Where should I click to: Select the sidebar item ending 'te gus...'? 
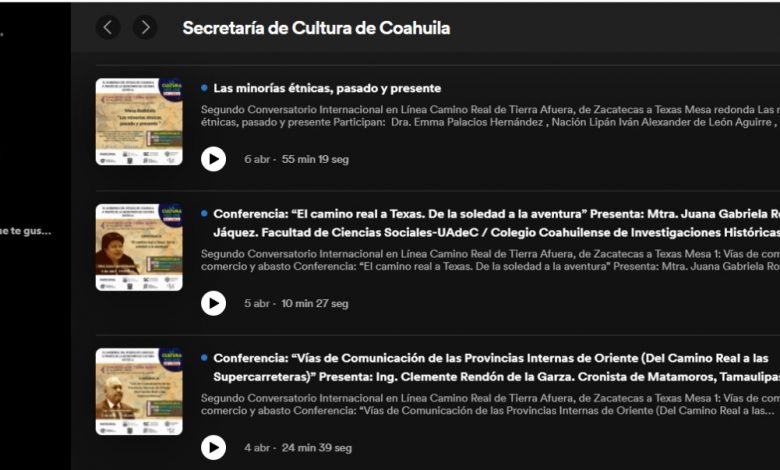(25, 231)
